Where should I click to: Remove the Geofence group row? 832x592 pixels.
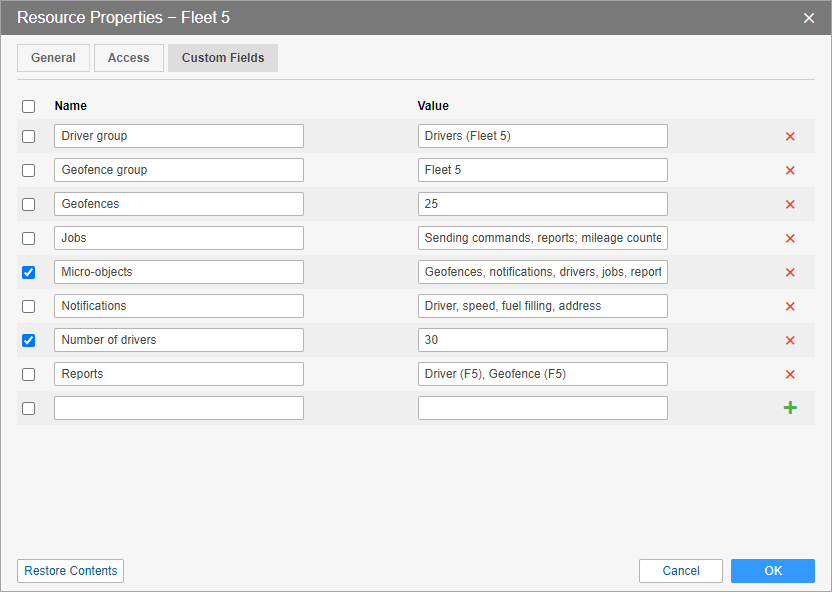(x=790, y=170)
